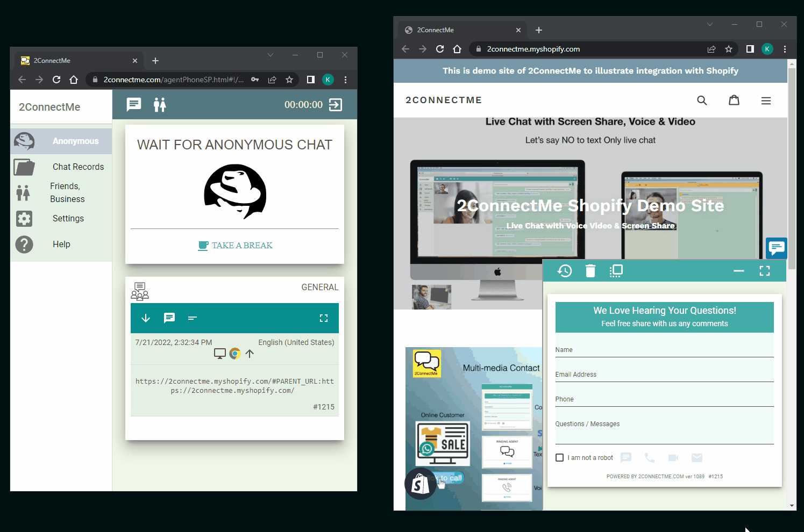Click the visitor URL text in GENERAL card
The width and height of the screenshot is (804, 532).
click(234, 386)
